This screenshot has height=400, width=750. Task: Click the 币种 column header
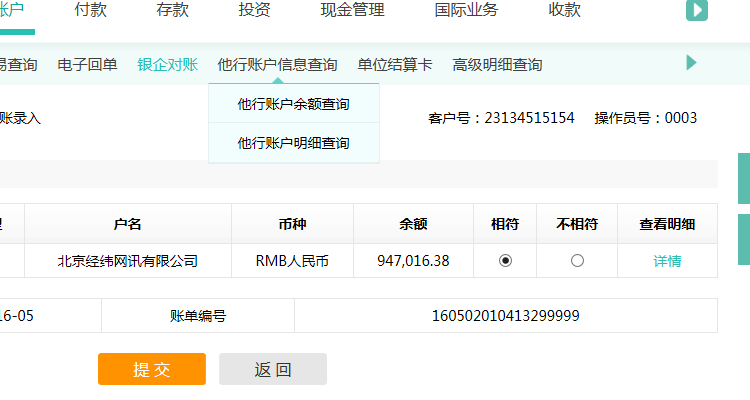[x=292, y=224]
